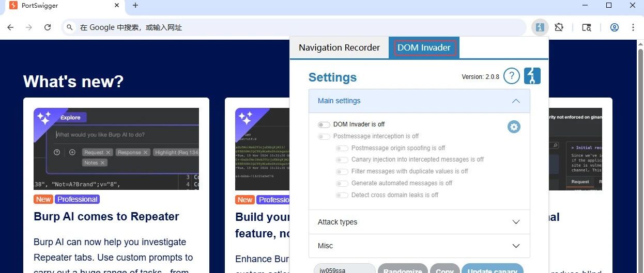644x273 pixels.
Task: Click the Copy canary button
Action: click(444, 269)
